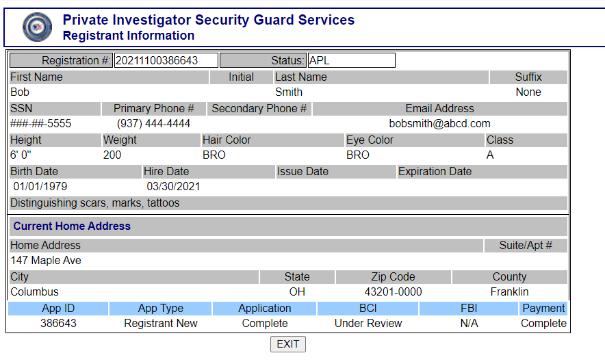Click the BCI status Under Review
The image size is (605, 364).
point(368,324)
